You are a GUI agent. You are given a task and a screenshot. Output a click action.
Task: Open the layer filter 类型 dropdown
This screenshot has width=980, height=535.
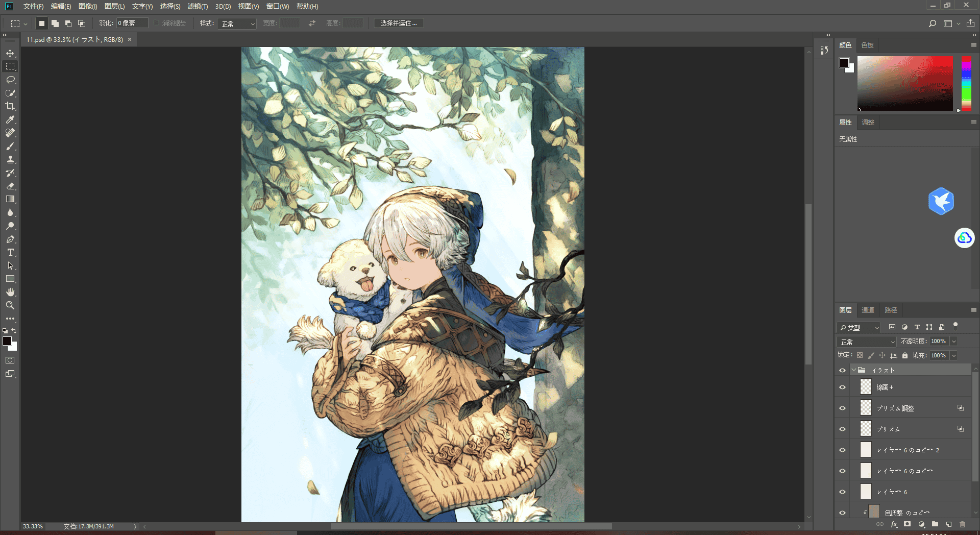[x=859, y=327]
